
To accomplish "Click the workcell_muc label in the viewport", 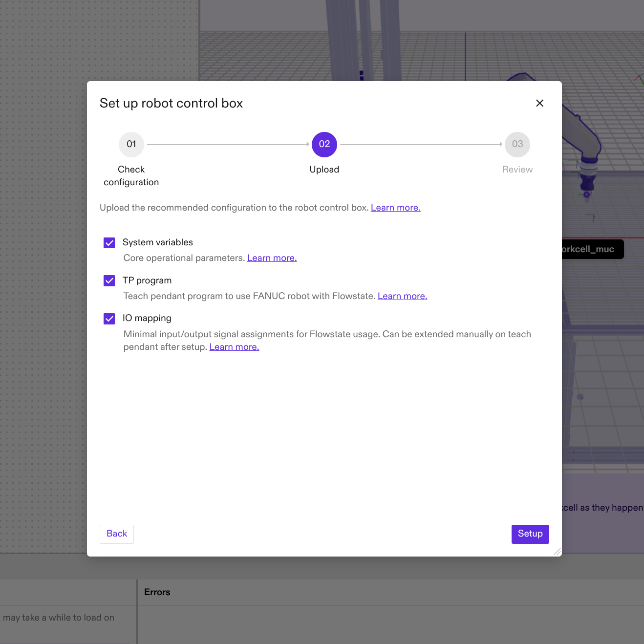I will [592, 249].
